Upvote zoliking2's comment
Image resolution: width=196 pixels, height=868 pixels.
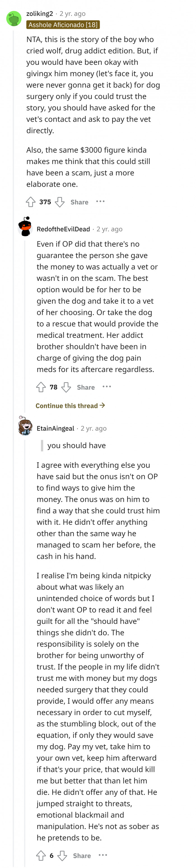[x=31, y=202]
